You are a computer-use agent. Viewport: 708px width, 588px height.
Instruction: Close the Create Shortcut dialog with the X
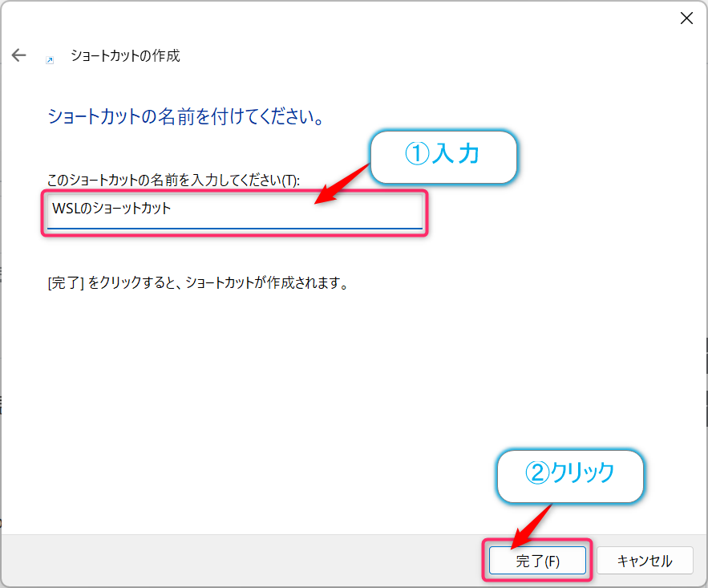click(x=686, y=18)
